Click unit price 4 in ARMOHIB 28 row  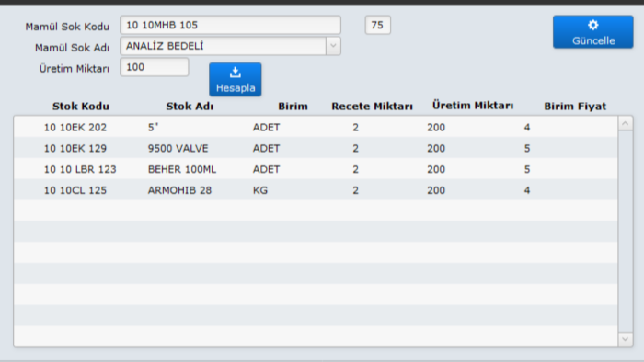527,190
